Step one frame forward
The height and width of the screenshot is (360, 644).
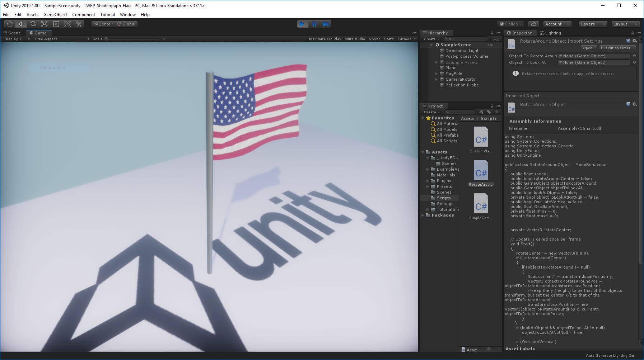pos(326,24)
